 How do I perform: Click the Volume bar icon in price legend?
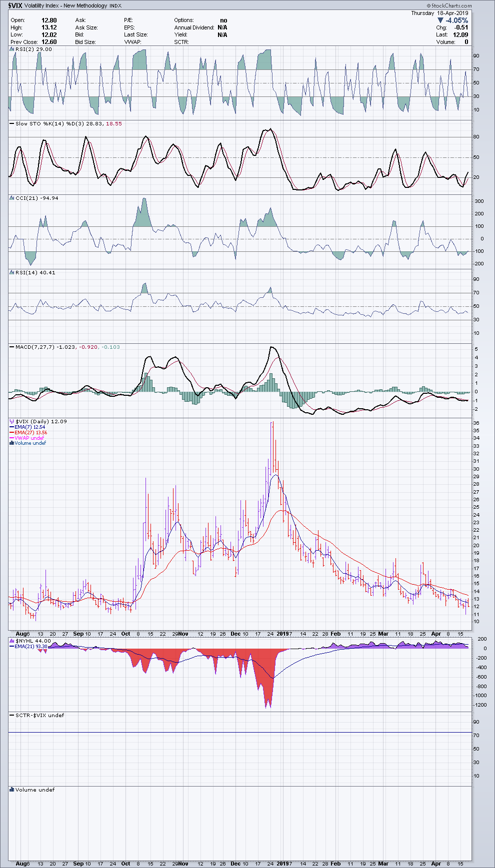(12, 443)
